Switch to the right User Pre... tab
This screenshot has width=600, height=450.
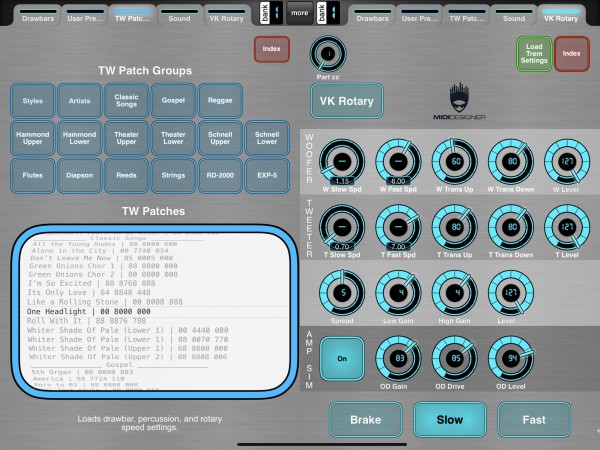(419, 15)
